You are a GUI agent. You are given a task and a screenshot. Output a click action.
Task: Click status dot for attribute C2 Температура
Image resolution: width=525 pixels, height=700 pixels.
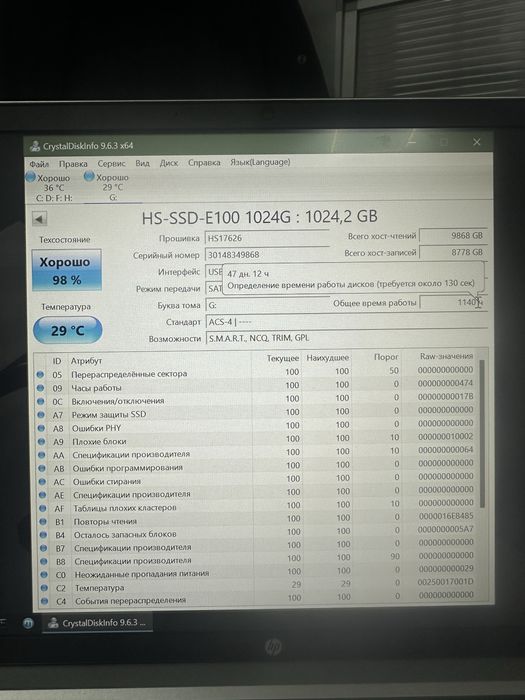click(44, 588)
